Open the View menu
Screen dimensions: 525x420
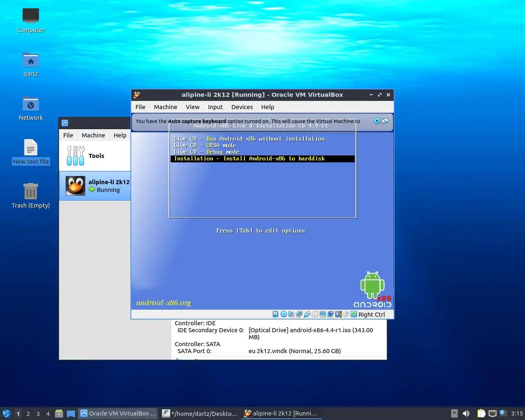[192, 107]
